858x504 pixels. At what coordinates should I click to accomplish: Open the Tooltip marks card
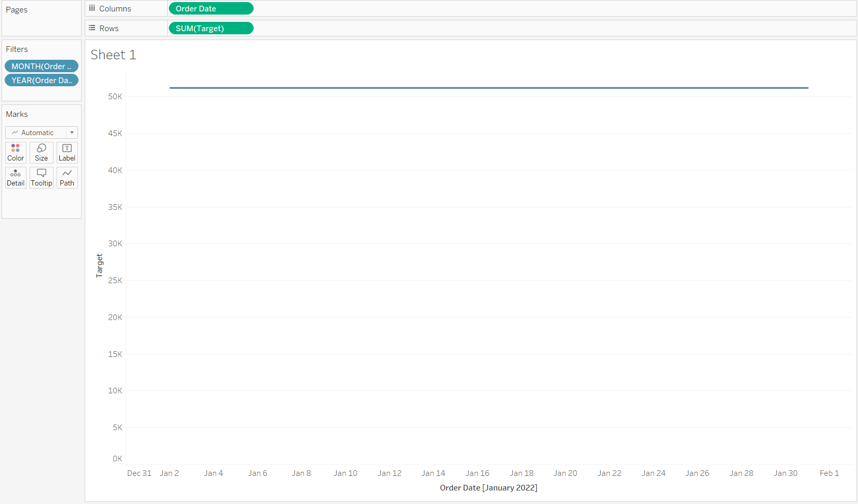(x=42, y=178)
